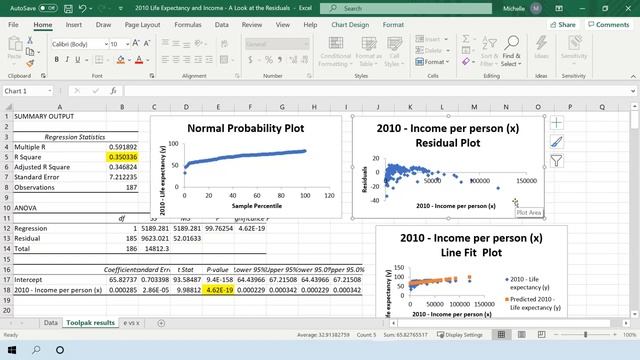This screenshot has height=360, width=640.
Task: Apply the Fill Color bucket
Action: point(120,60)
